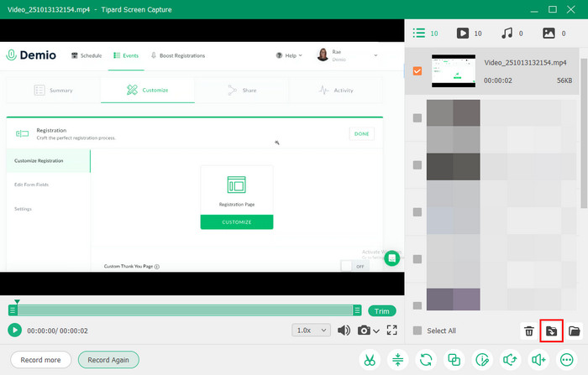The height and width of the screenshot is (375, 588).
Task: Open the volume booster tool icon
Action: point(538,360)
